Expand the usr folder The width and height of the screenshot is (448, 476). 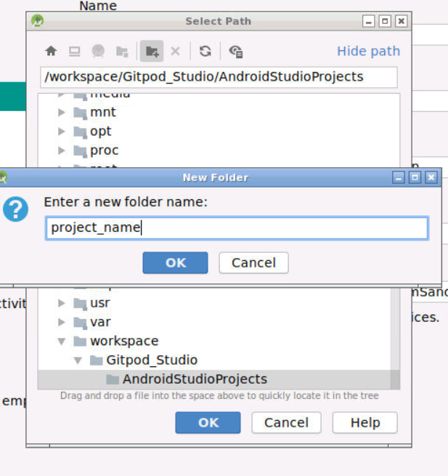[62, 303]
